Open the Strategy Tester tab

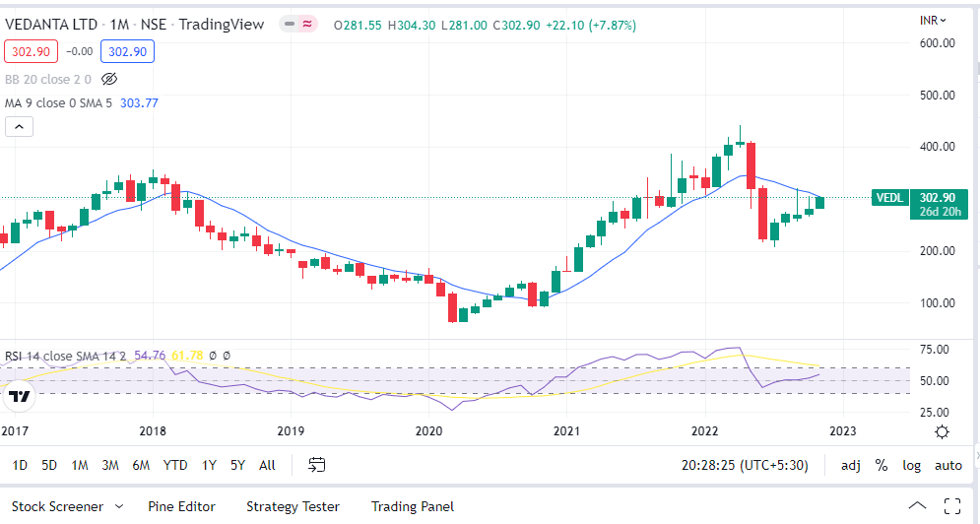[293, 506]
